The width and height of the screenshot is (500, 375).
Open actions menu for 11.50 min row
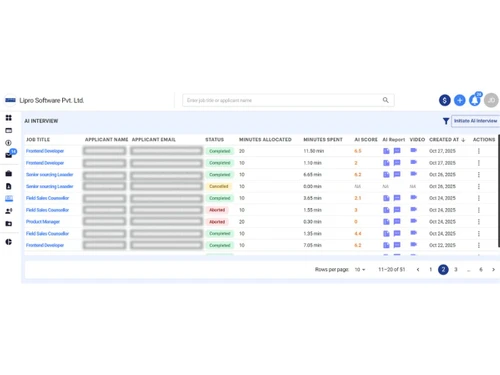pos(479,151)
